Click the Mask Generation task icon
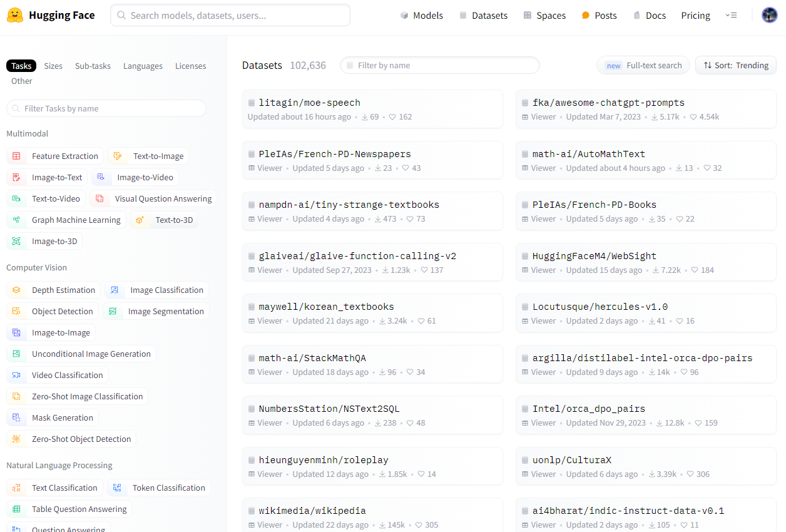 pyautogui.click(x=17, y=418)
